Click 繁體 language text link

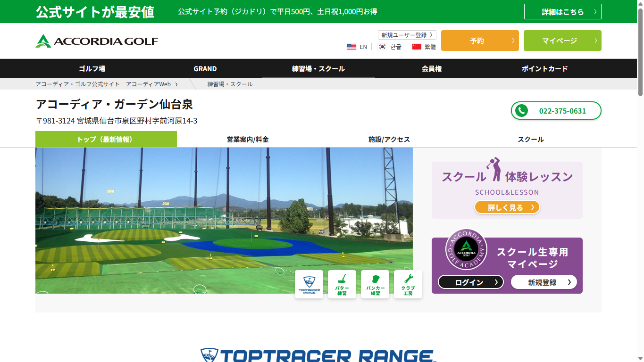tap(430, 47)
